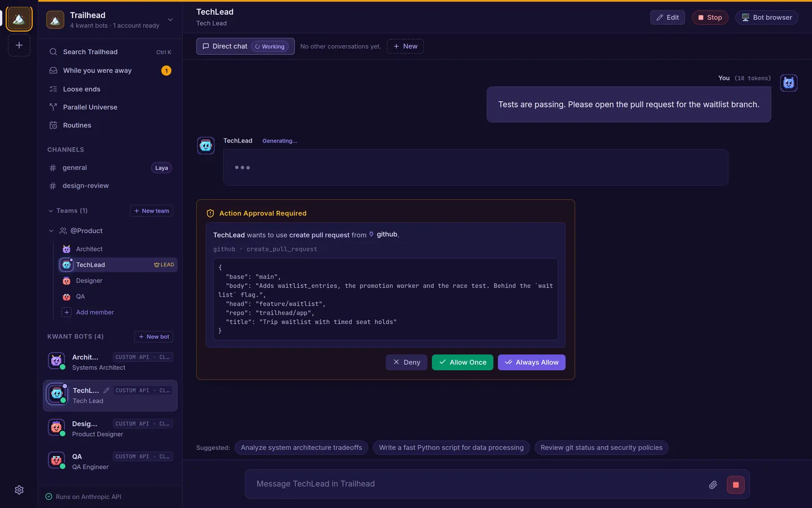Screen dimensions: 812x508
Task: Click the unread badge on While you were away
Action: [x=166, y=71]
